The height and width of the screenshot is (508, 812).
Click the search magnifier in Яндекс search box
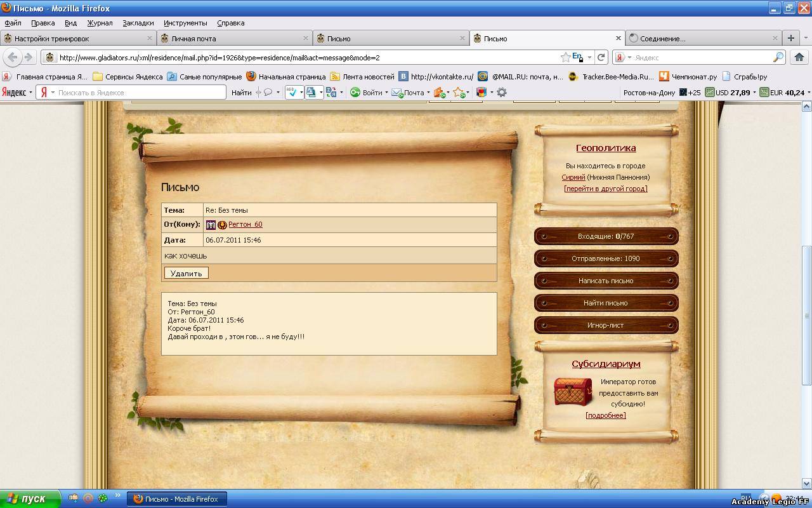[x=778, y=57]
